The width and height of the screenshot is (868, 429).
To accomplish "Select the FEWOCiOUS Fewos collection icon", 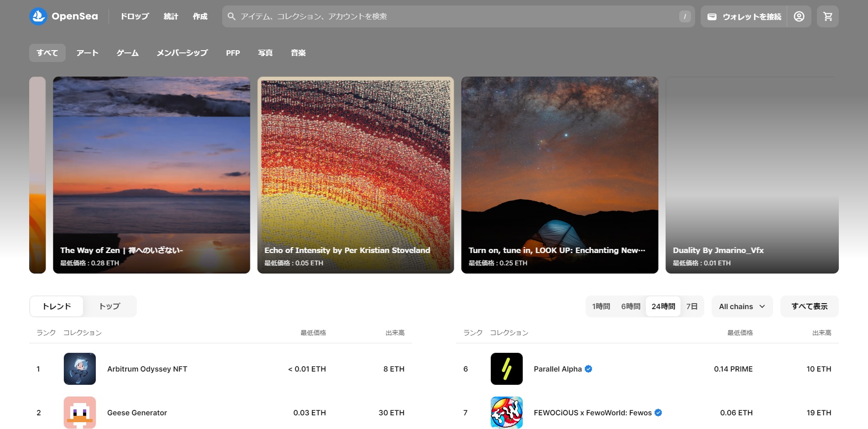I will coord(506,412).
